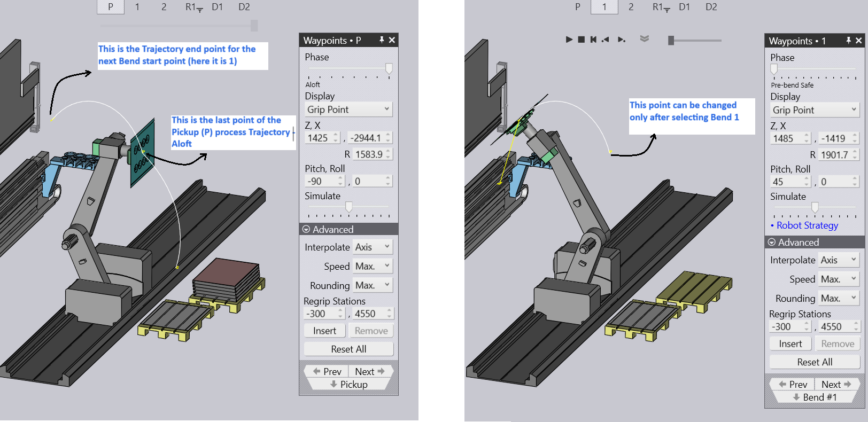Open Display Grip Point dropdown in Waypoints 1
Screen dimensions: 868x422
point(814,110)
